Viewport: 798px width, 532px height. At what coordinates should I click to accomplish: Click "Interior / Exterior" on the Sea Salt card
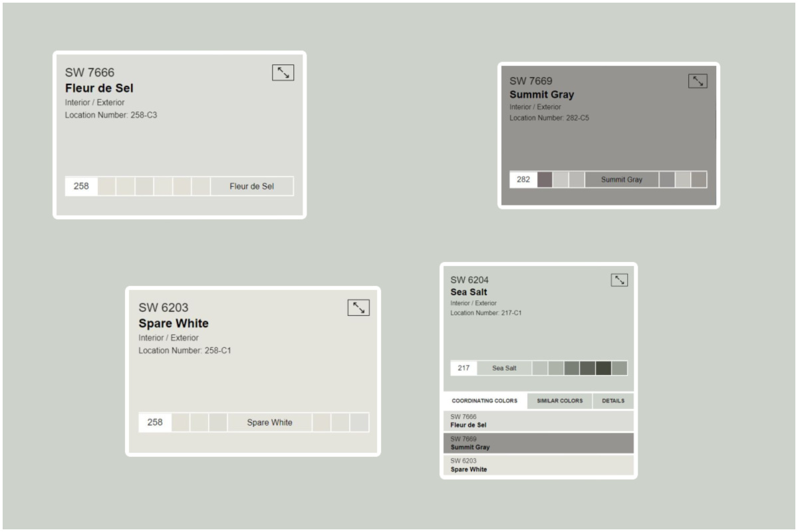[x=473, y=303]
